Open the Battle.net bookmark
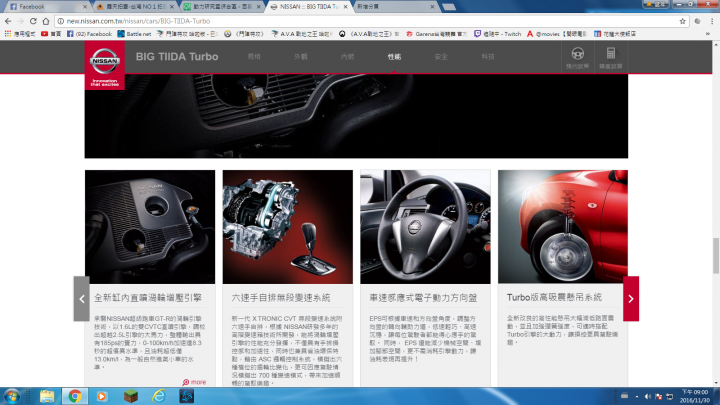Screen dimensions: 720x405 (x=134, y=34)
